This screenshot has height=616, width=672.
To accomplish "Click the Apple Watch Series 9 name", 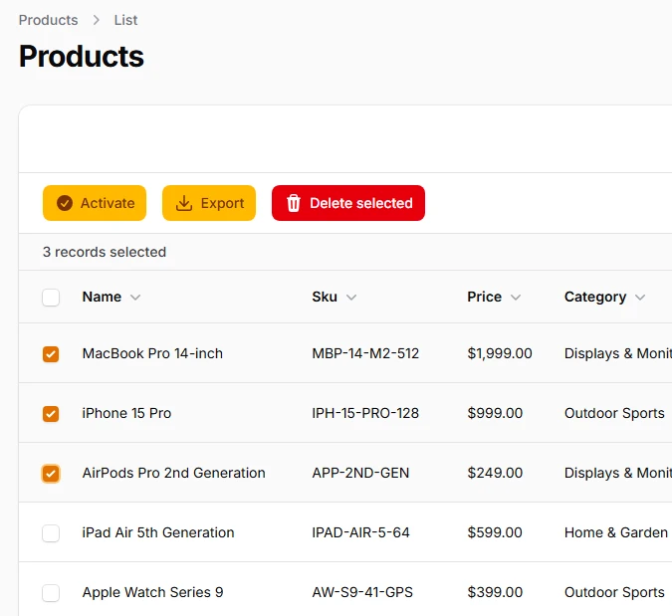I will (x=152, y=592).
